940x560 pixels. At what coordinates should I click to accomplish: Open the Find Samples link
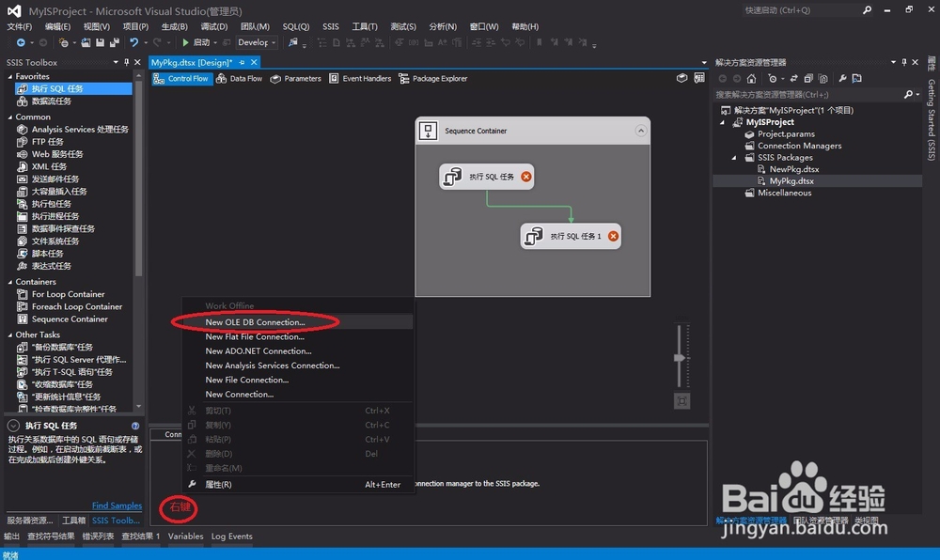click(x=117, y=506)
